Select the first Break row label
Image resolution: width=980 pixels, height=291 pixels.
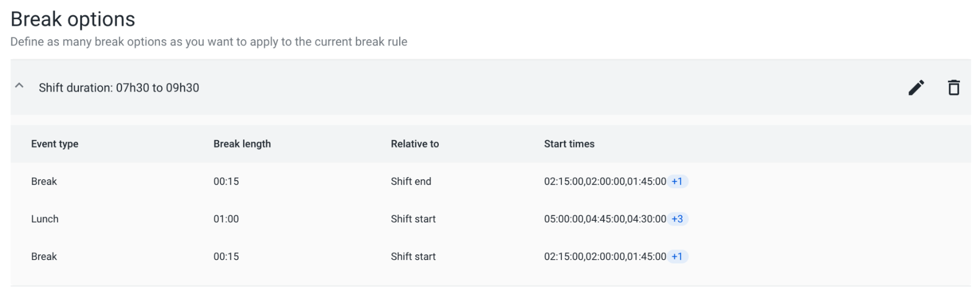point(44,182)
